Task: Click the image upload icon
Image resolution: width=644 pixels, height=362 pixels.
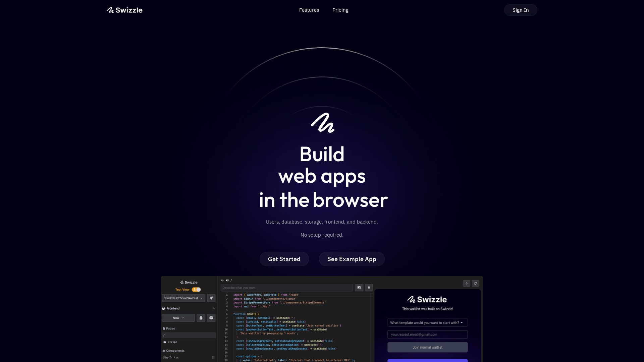Action: tap(359, 288)
